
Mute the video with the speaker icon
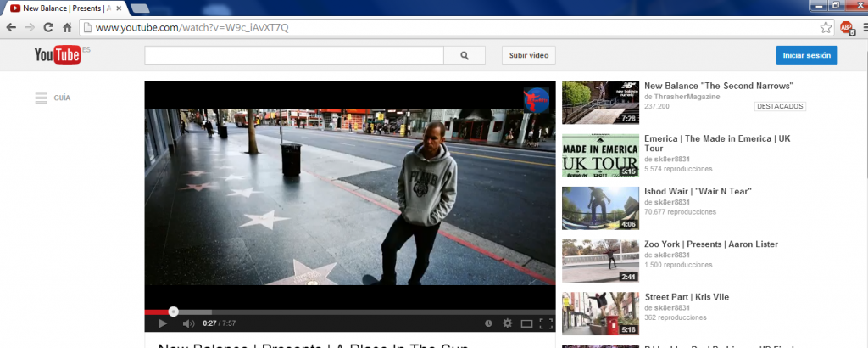188,323
